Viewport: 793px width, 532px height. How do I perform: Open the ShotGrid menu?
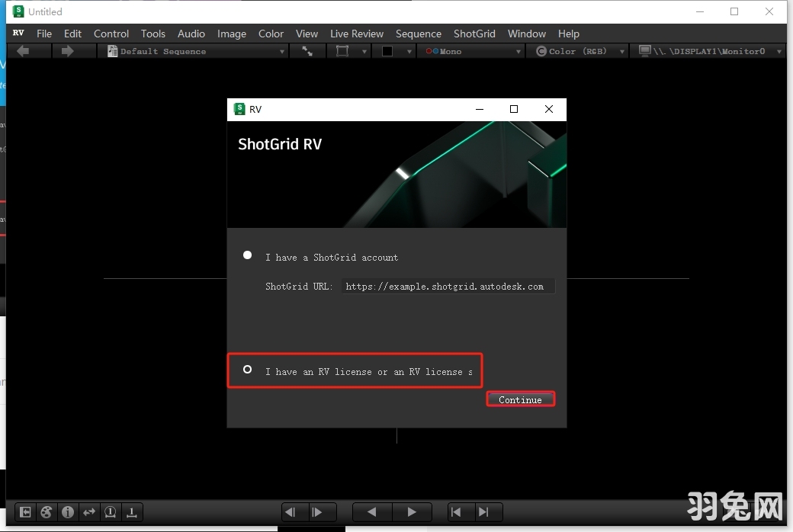[474, 34]
